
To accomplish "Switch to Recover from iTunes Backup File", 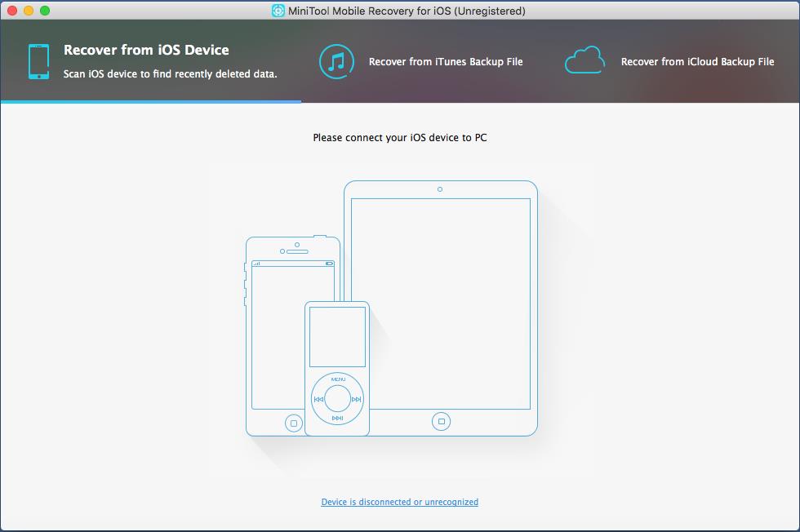I will (x=445, y=62).
